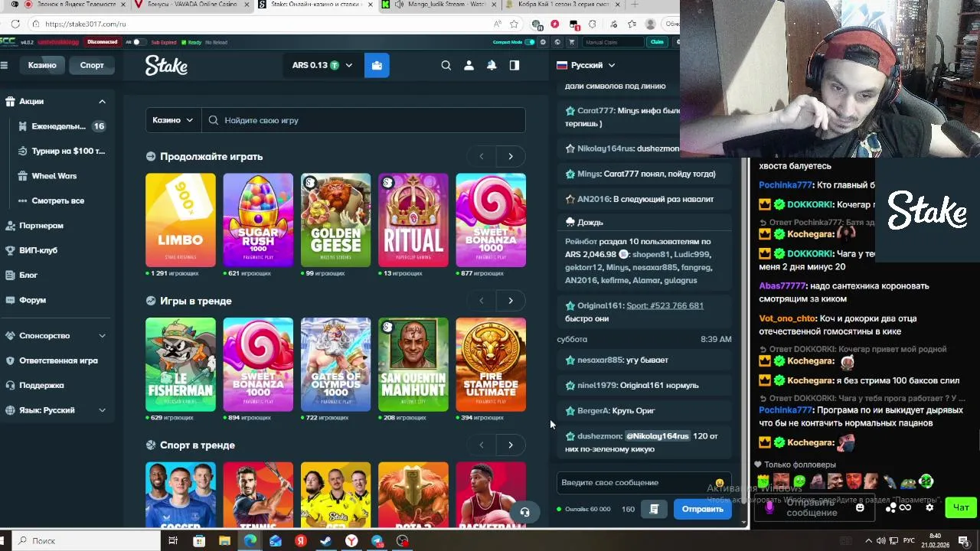Open Windows notification center icon
Image resolution: width=980 pixels, height=551 pixels.
[963, 541]
